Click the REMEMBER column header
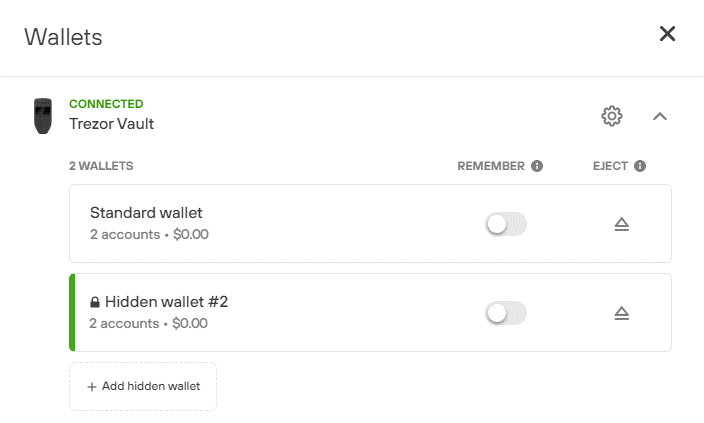Screen dimensions: 704x423 pyautogui.click(x=491, y=166)
